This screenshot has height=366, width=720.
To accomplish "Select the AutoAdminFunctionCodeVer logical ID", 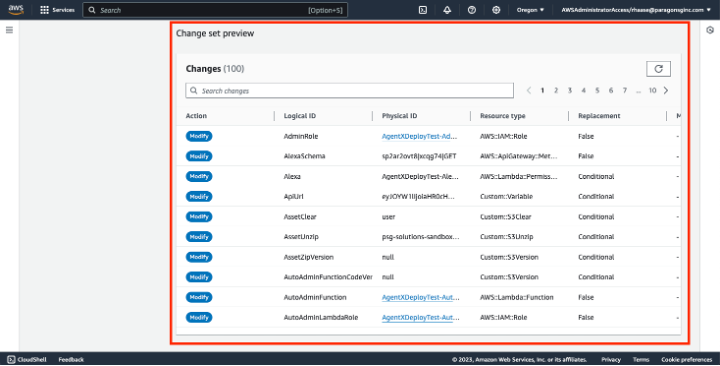I will click(x=328, y=277).
